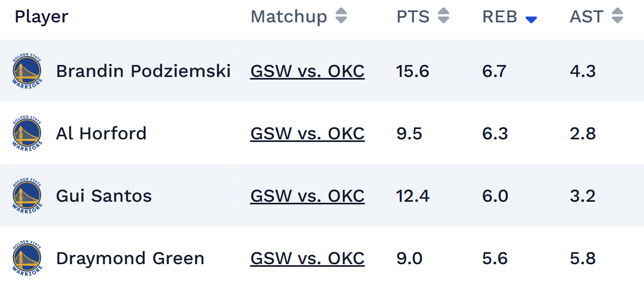This screenshot has height=286, width=644.
Task: Click the PTS column header
Action: [x=413, y=17]
